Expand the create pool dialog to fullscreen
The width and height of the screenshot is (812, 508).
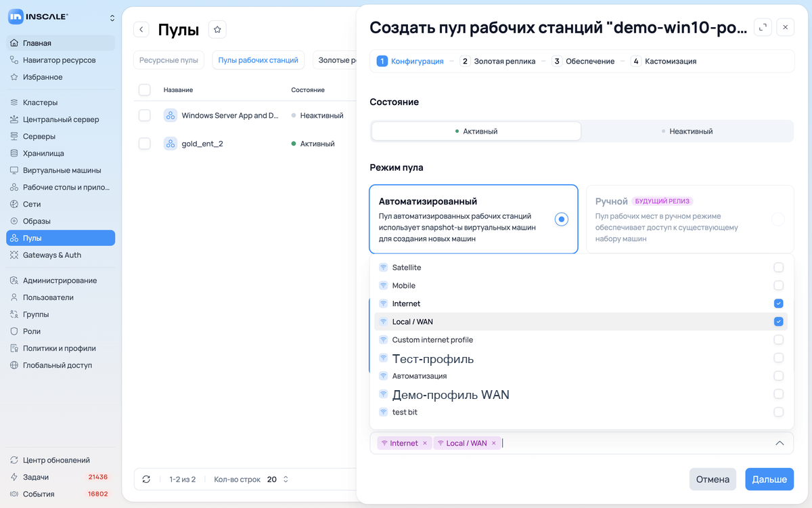point(763,27)
